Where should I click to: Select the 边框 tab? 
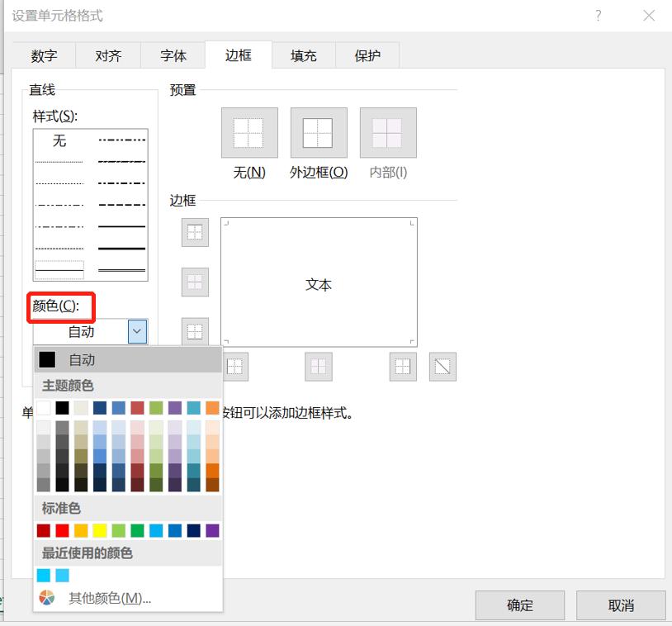[x=239, y=55]
